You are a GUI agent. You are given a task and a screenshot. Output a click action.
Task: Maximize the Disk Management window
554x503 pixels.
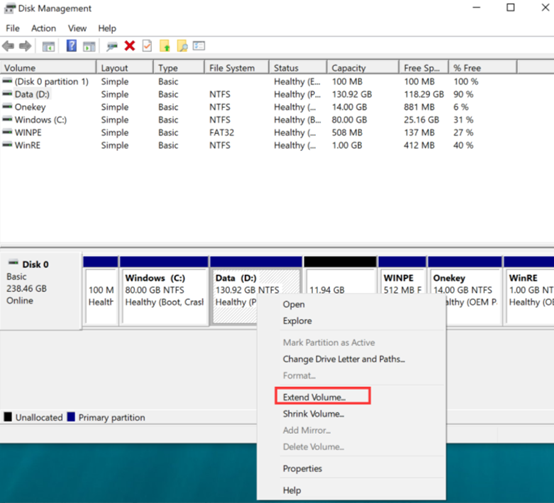click(510, 7)
